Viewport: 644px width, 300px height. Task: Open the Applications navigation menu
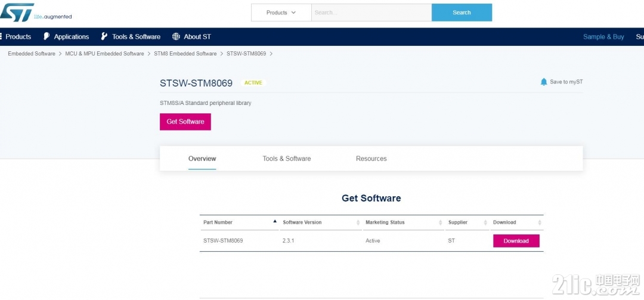(x=71, y=36)
